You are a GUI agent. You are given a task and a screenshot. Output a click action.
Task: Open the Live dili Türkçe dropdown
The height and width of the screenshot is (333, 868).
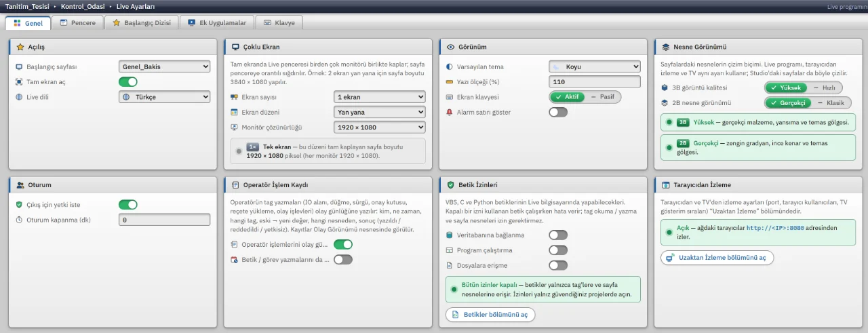(164, 97)
